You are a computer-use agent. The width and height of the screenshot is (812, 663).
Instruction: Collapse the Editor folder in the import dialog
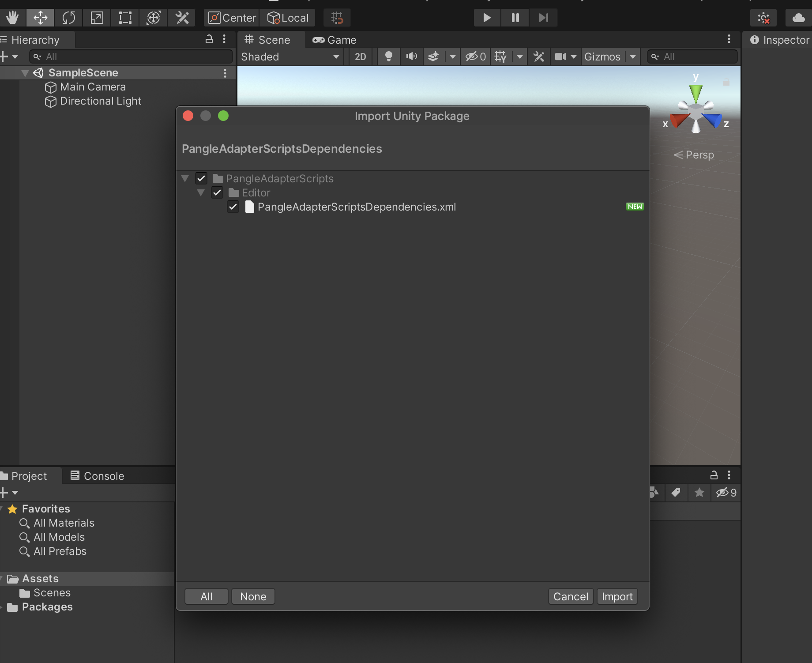(x=201, y=192)
